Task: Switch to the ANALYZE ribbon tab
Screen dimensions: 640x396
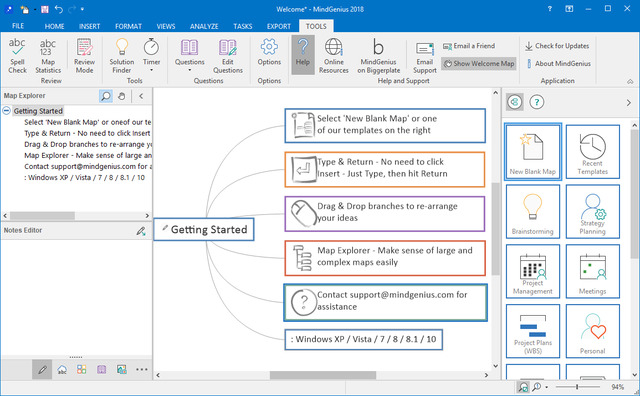Action: click(x=204, y=26)
